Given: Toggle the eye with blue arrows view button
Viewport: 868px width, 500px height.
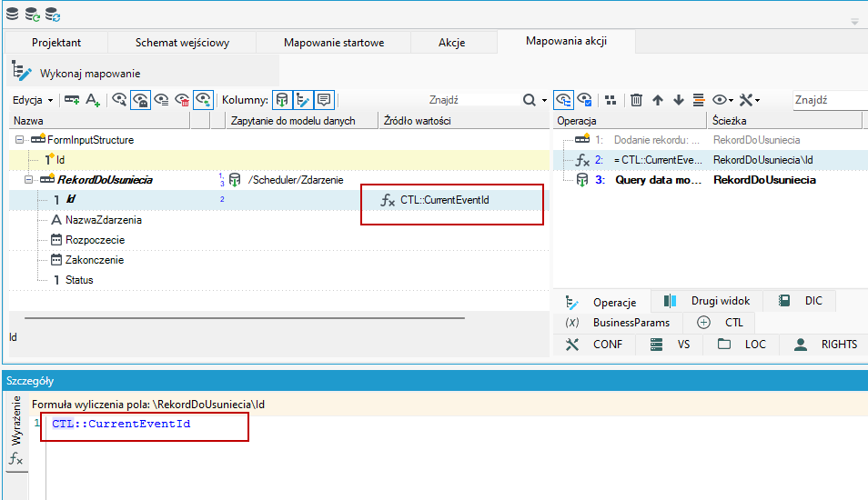Looking at the screenshot, I should pos(203,100).
